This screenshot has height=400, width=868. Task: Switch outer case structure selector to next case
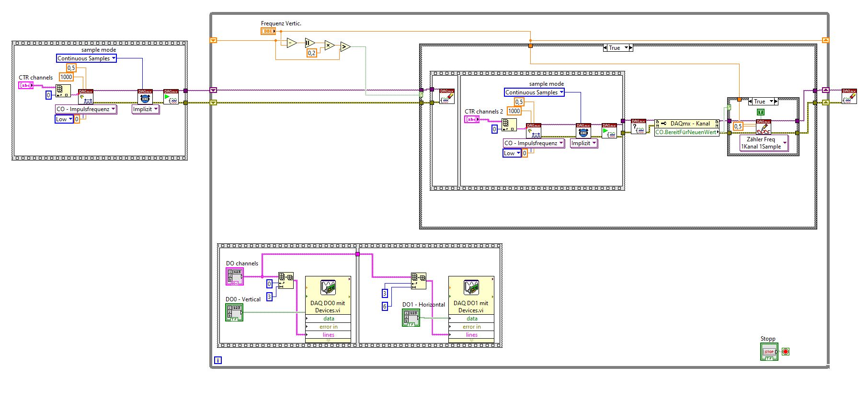pyautogui.click(x=631, y=48)
